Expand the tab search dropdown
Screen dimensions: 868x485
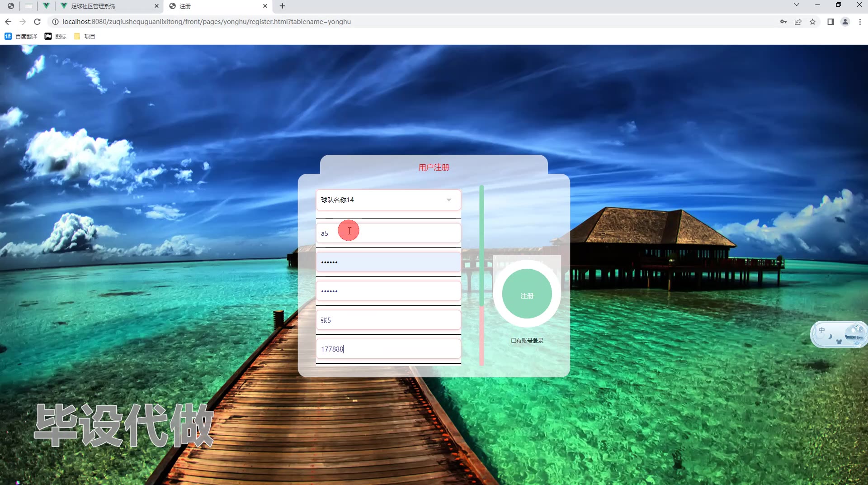pyautogui.click(x=797, y=5)
